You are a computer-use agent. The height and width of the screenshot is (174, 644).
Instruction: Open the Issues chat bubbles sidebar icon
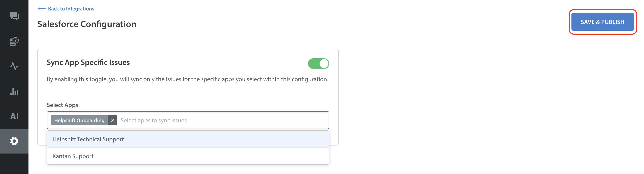coord(14,16)
